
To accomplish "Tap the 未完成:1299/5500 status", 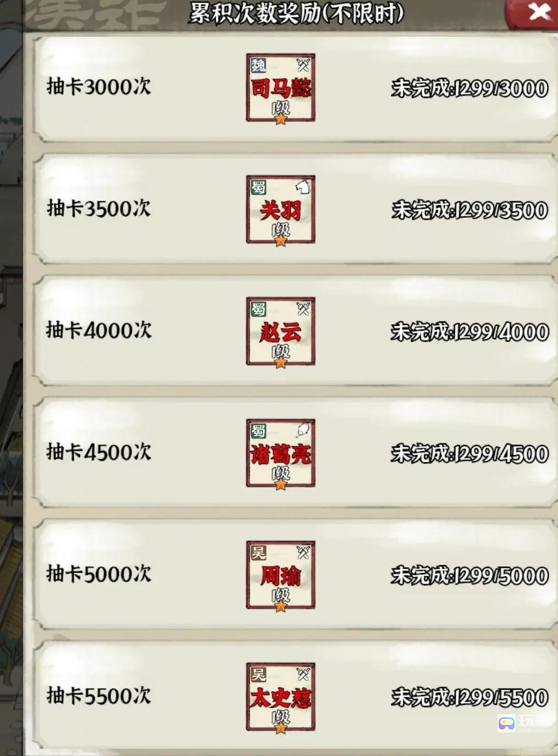I will 470,697.
